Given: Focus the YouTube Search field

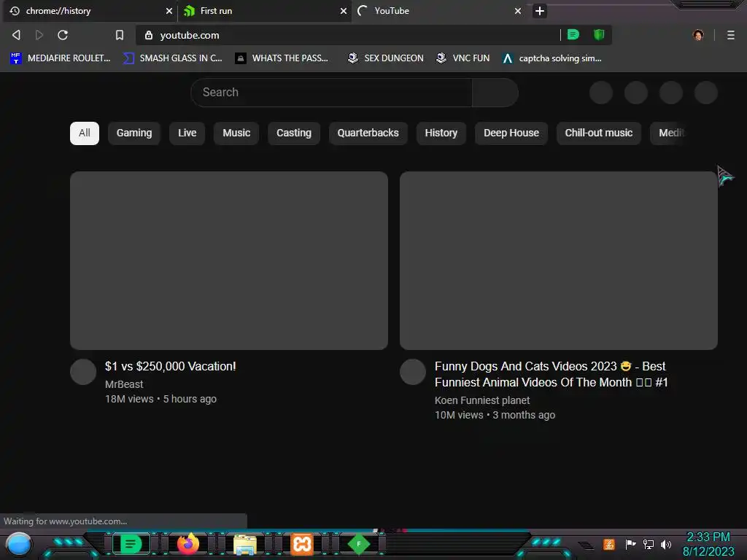Looking at the screenshot, I should pyautogui.click(x=332, y=93).
